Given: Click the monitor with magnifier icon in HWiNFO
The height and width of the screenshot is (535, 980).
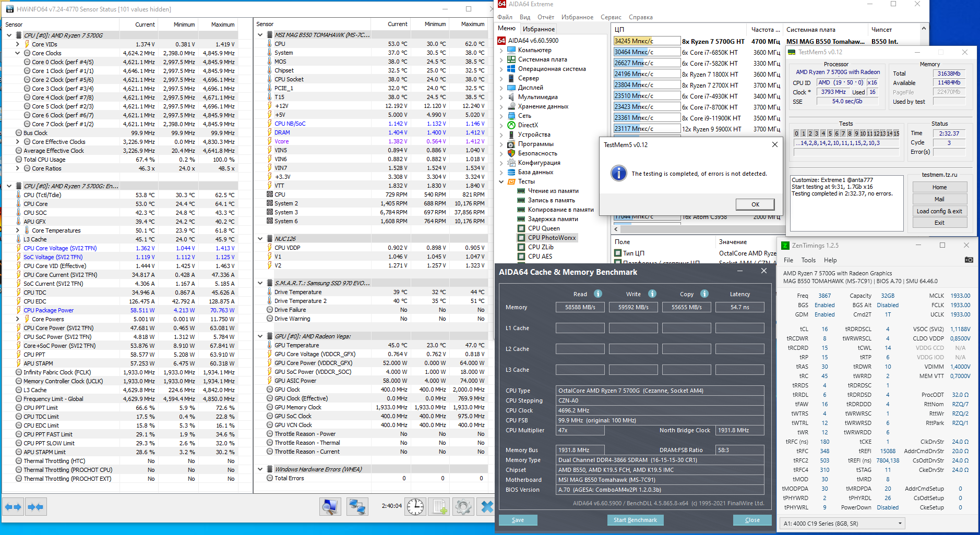Looking at the screenshot, I should [330, 507].
